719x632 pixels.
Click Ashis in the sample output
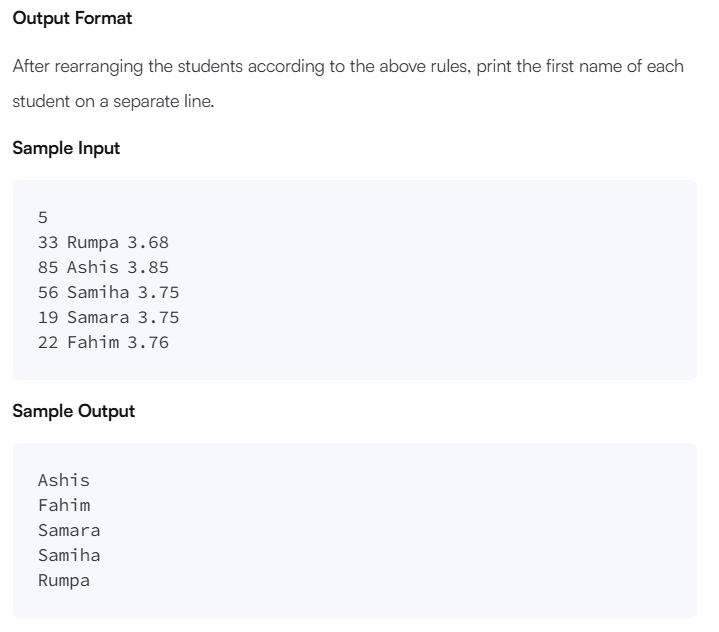tap(64, 480)
